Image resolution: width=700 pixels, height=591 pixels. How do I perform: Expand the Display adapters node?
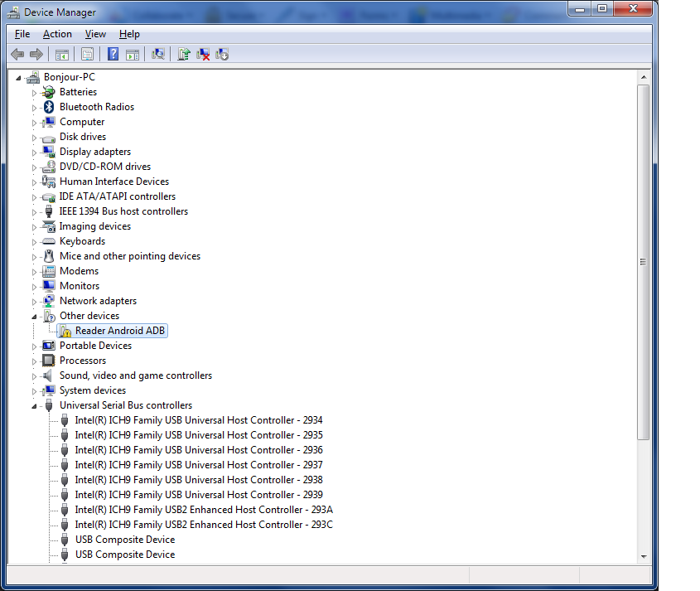tap(34, 153)
